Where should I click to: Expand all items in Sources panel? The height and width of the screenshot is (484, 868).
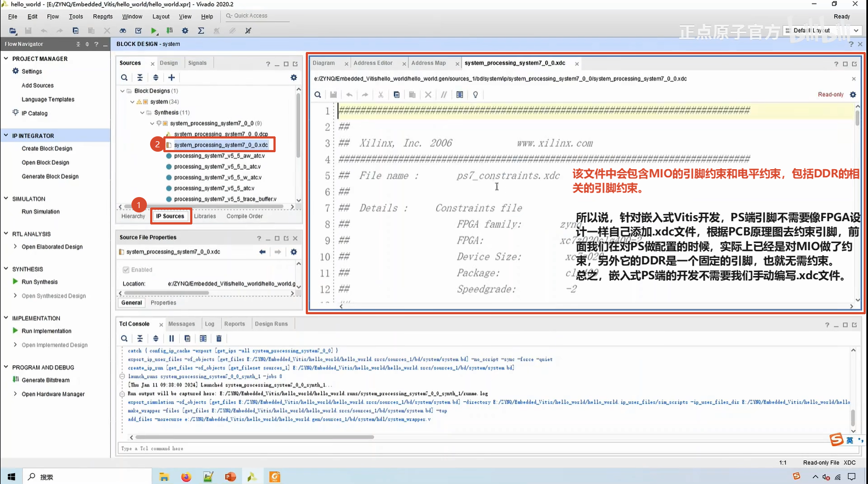156,78
